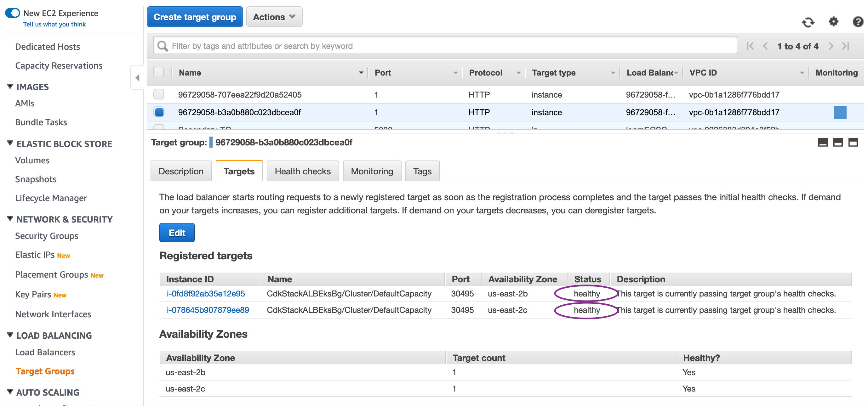Open the Actions dropdown
The height and width of the screenshot is (406, 868).
pyautogui.click(x=274, y=17)
